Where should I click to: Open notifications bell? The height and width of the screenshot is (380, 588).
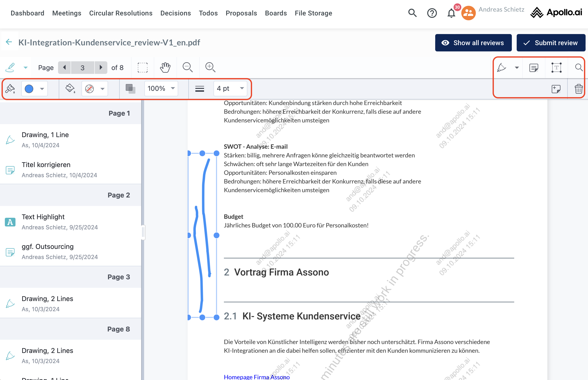[x=451, y=13]
